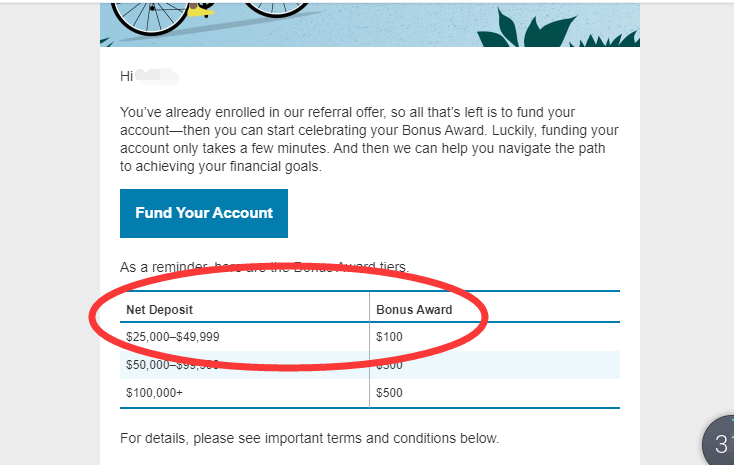Viewport: 734px width, 465px height.
Task: Click the round dark badge at bottom-right corner
Action: pyautogui.click(x=719, y=440)
